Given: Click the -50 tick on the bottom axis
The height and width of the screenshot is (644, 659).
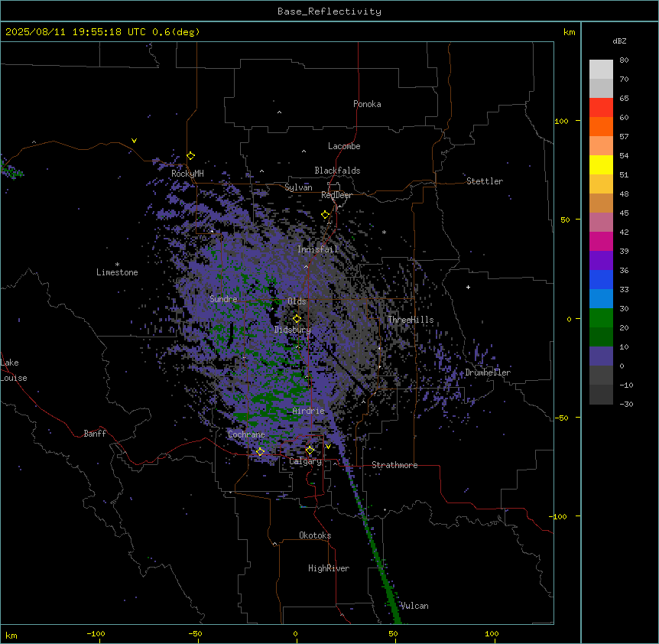Looking at the screenshot, I should point(196,633).
